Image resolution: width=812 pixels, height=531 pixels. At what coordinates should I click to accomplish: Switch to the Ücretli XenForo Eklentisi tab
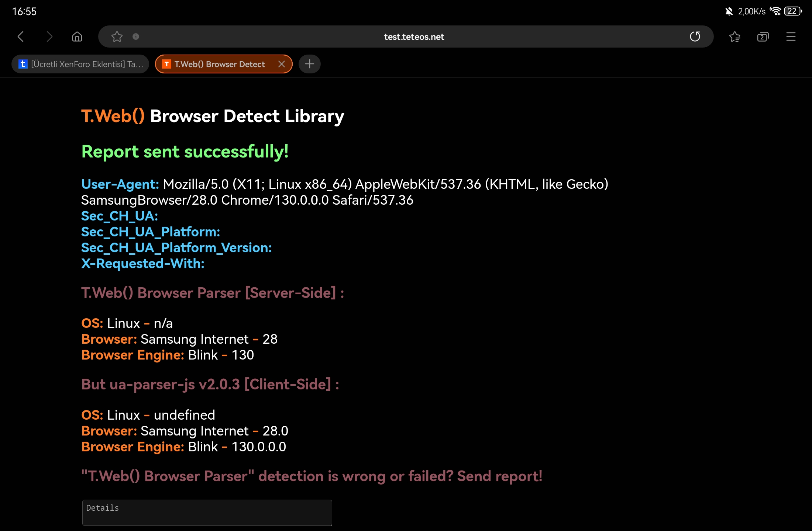(80, 64)
